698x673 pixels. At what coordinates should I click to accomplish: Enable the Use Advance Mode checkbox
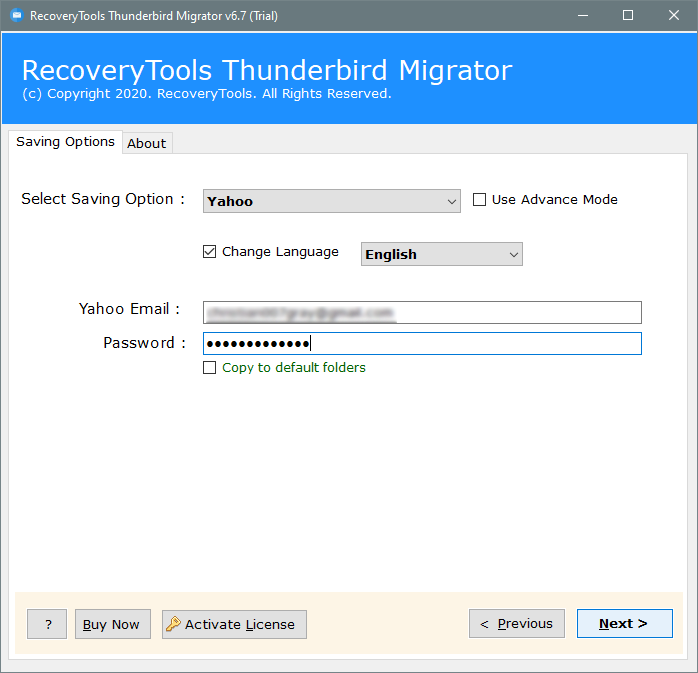(479, 199)
